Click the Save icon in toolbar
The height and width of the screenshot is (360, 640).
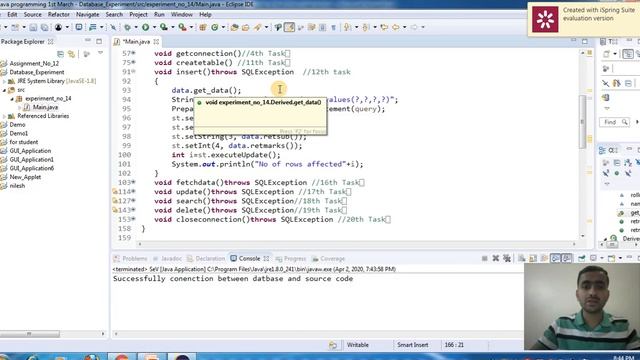tap(33, 27)
